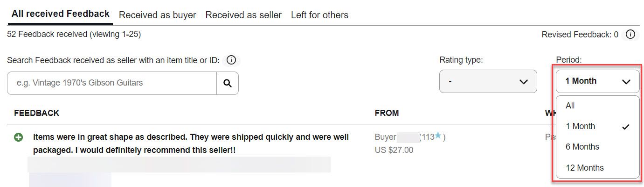Viewport: 644px width, 187px height.
Task: Switch to Received as buyer tab
Action: coord(158,15)
